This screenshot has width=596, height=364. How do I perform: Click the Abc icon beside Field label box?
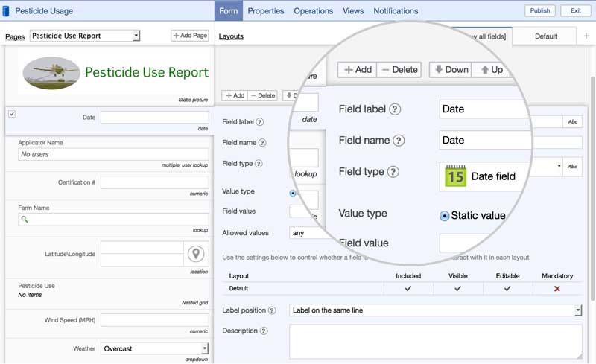coord(572,121)
